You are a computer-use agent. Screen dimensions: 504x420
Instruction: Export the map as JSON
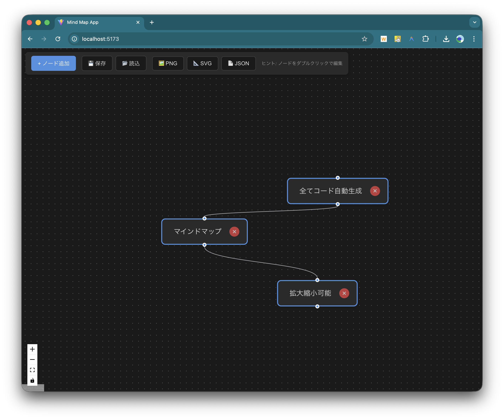(238, 63)
